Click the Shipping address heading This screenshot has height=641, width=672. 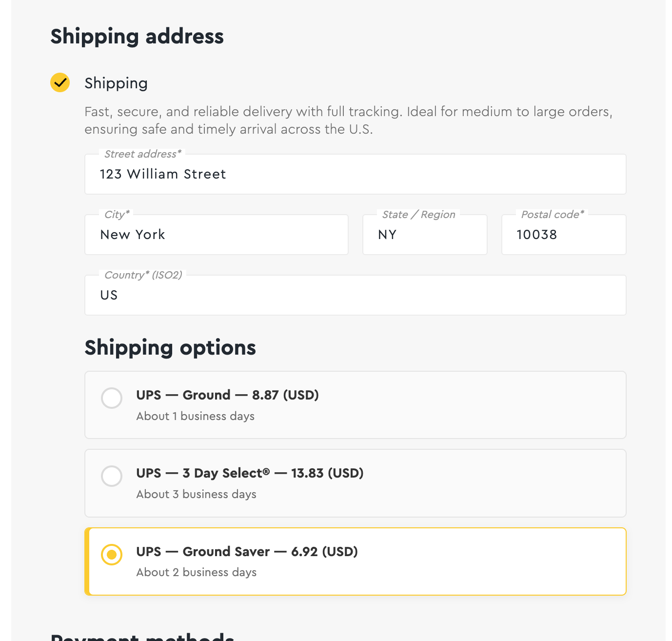137,37
